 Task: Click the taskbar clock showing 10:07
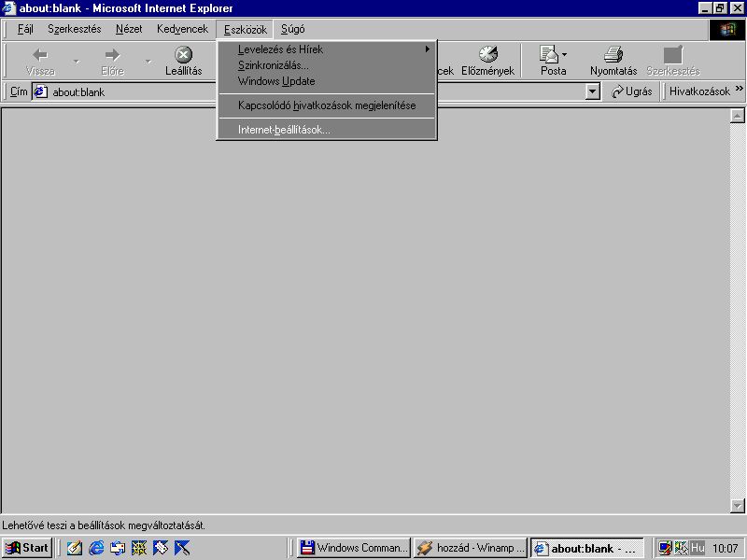point(726,549)
